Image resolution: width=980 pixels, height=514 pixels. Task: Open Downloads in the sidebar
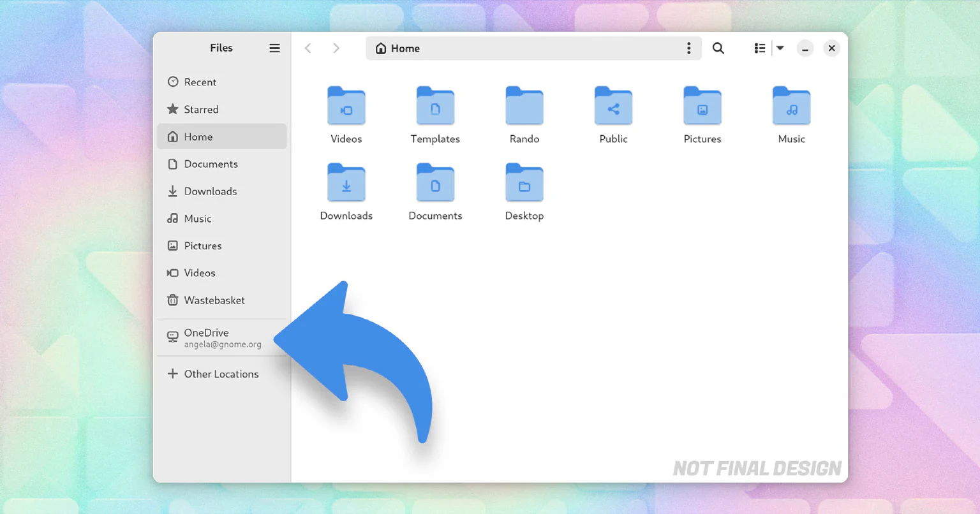(222, 191)
